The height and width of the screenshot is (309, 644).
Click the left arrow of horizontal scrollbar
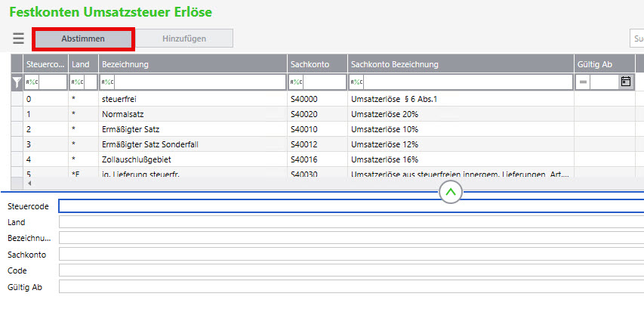click(x=29, y=183)
